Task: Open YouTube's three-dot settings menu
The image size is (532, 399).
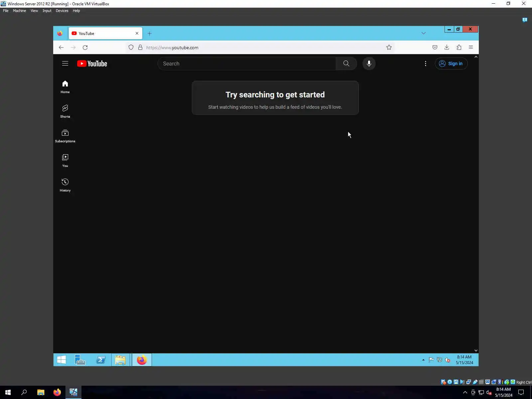Action: [426, 64]
